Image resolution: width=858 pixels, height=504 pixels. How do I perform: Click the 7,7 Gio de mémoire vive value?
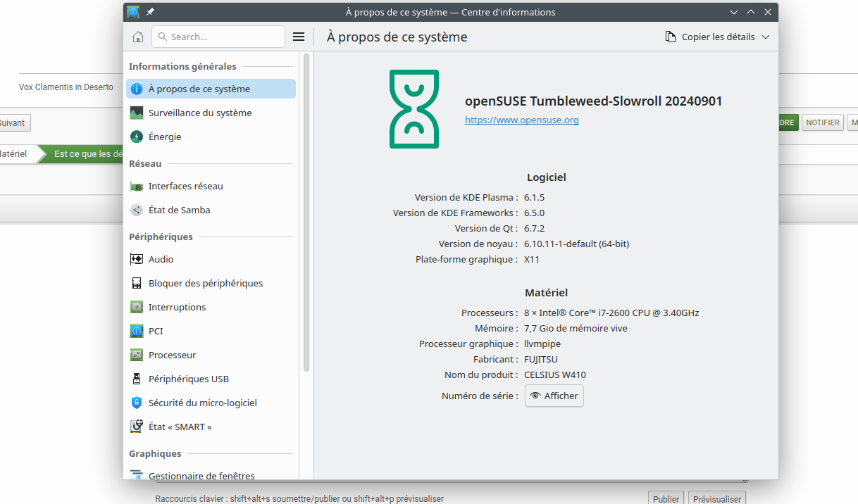tap(576, 328)
